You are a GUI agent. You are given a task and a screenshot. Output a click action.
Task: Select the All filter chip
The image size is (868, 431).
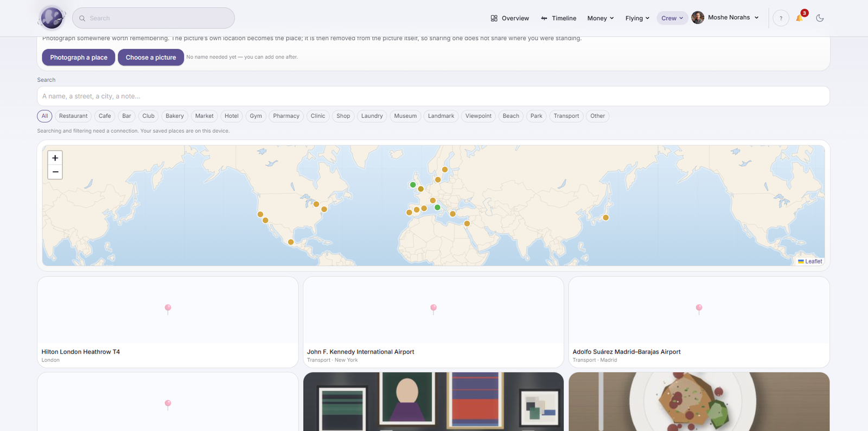pyautogui.click(x=45, y=116)
